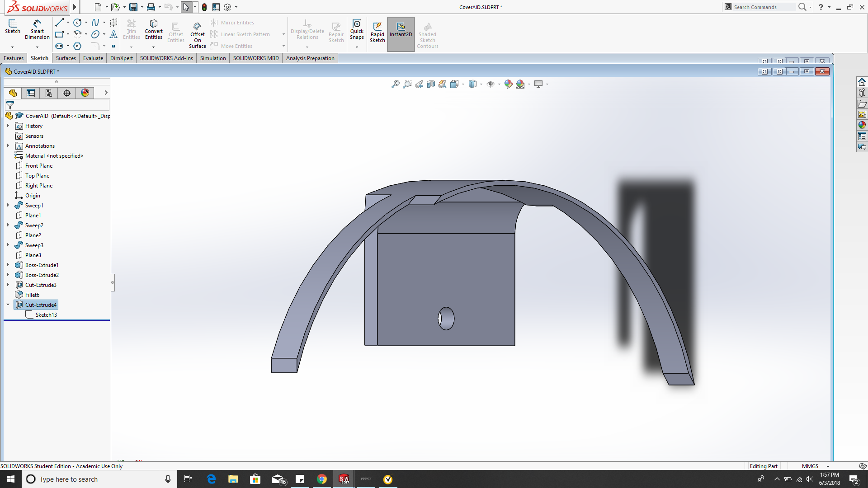Image resolution: width=868 pixels, height=488 pixels.
Task: Select the Polygon sketch tool
Action: [x=77, y=46]
